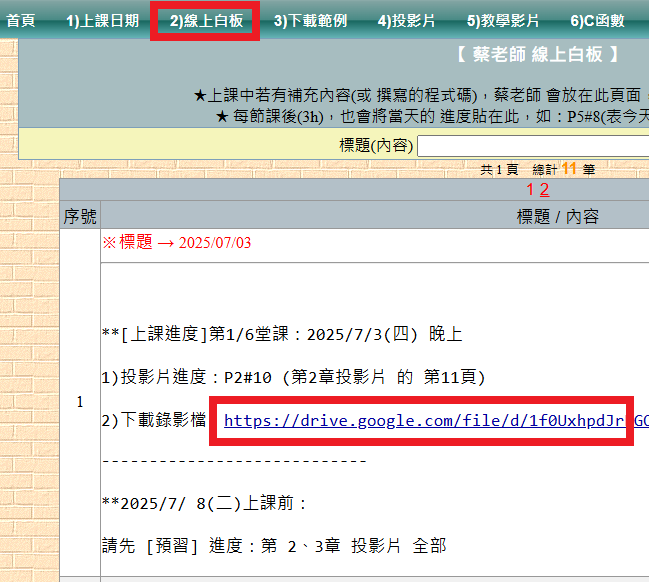Select the 2)線上白板 navigation tab
The width and height of the screenshot is (649, 582).
click(x=206, y=21)
